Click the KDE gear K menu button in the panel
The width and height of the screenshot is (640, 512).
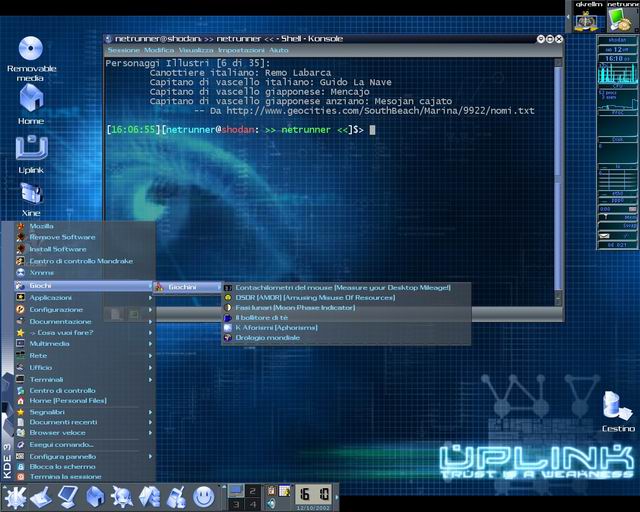coord(15,497)
